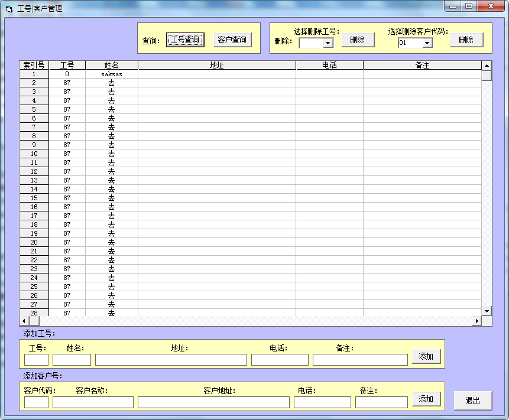Click the vertical scrollbar thumb

point(487,76)
